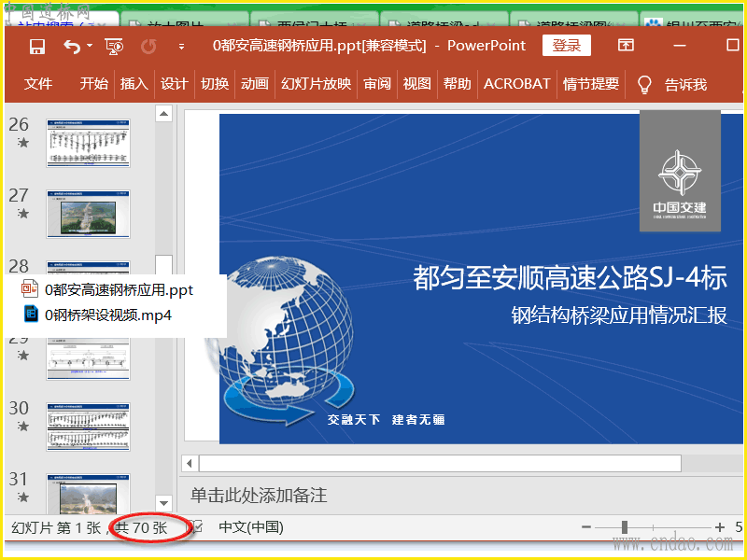Switch to the 动画 ribbon tab

(x=254, y=84)
